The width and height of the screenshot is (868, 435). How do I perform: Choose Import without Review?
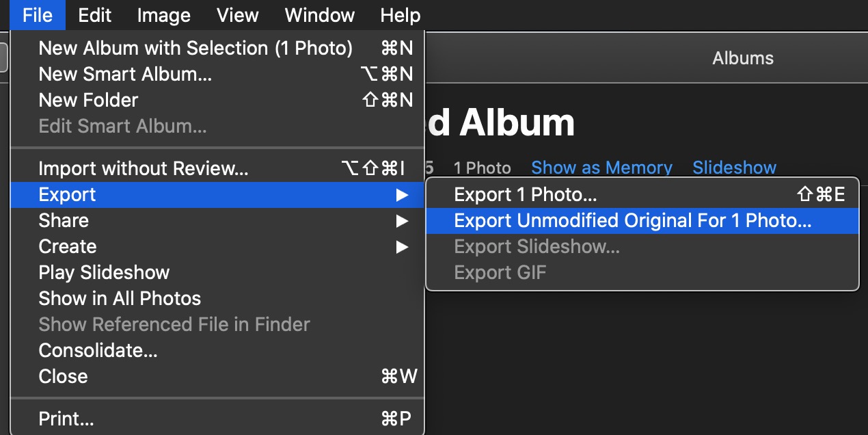click(217, 168)
